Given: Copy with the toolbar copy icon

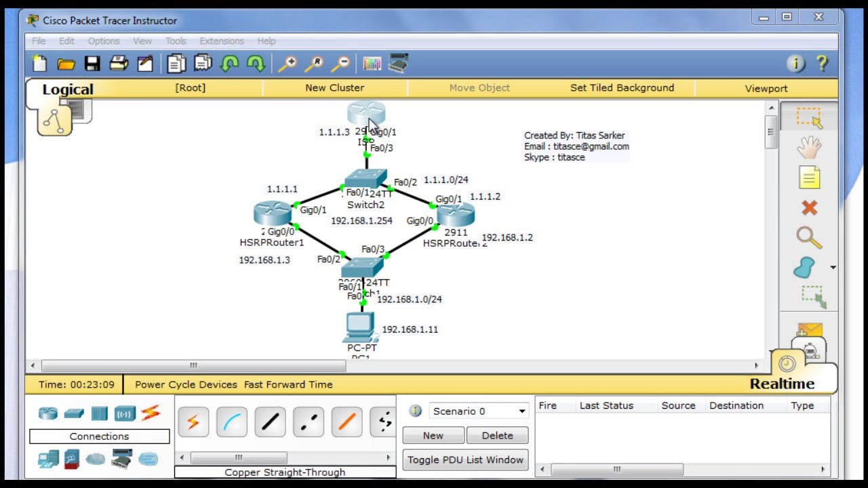Looking at the screenshot, I should (176, 64).
